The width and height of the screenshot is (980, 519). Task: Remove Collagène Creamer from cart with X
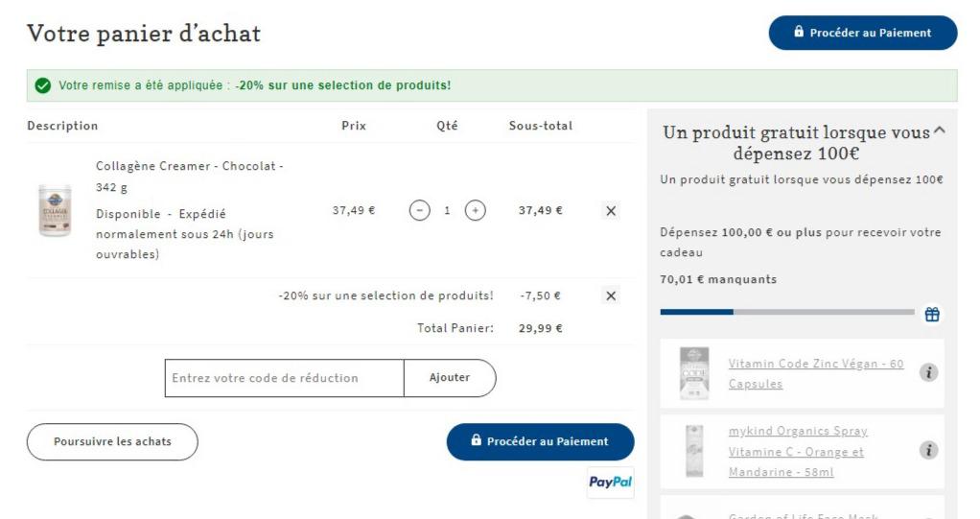[x=611, y=211]
